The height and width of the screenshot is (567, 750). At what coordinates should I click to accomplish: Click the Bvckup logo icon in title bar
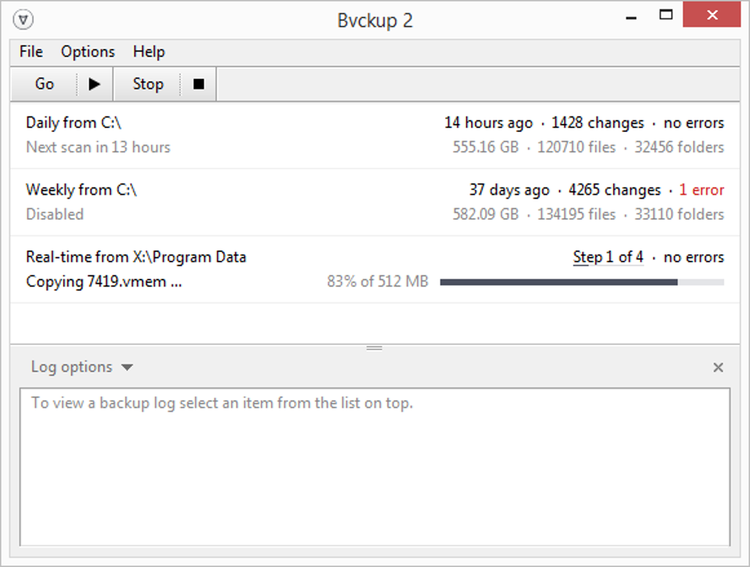(26, 19)
